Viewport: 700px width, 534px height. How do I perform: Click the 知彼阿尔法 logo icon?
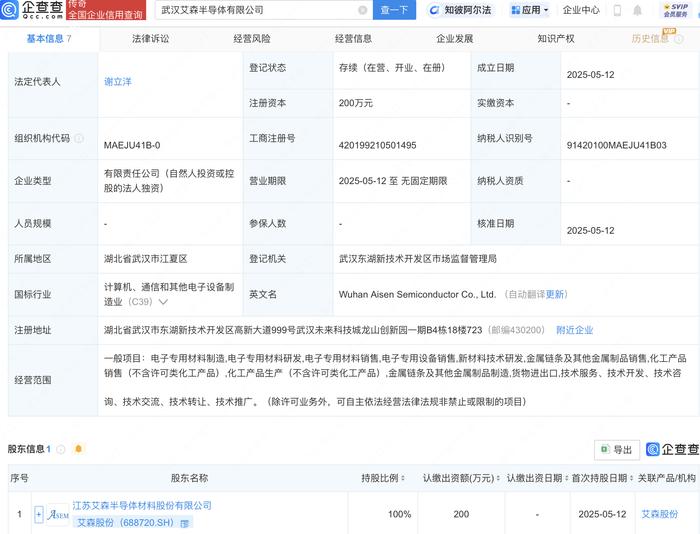(x=433, y=10)
